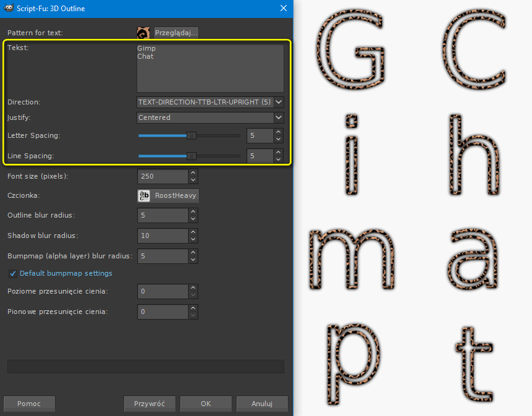The width and height of the screenshot is (532, 416).
Task: Click the Outline blur radius field
Action: (x=163, y=216)
